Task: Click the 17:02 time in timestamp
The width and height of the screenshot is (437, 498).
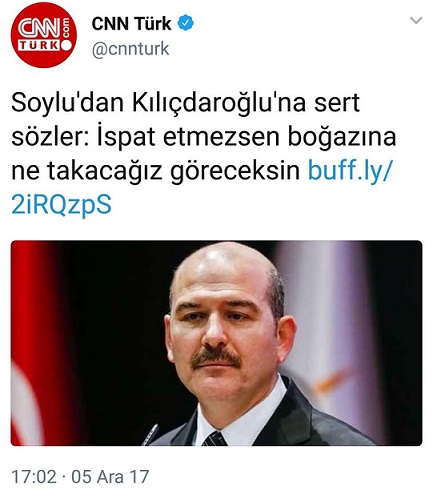Action: (34, 477)
